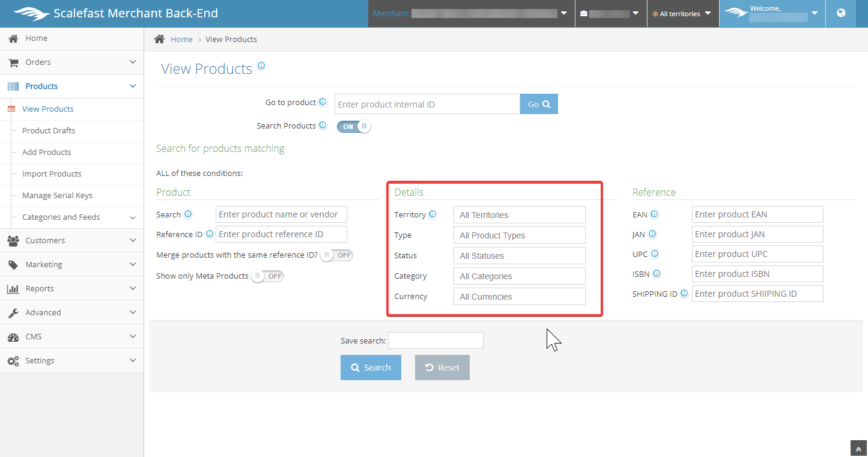Open the All Statuses dropdown

[x=519, y=256]
